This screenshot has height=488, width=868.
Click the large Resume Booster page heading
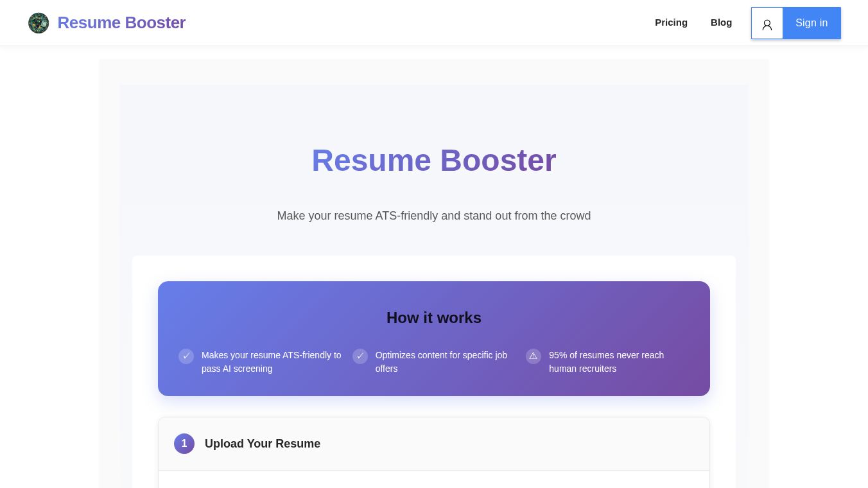[x=434, y=161]
